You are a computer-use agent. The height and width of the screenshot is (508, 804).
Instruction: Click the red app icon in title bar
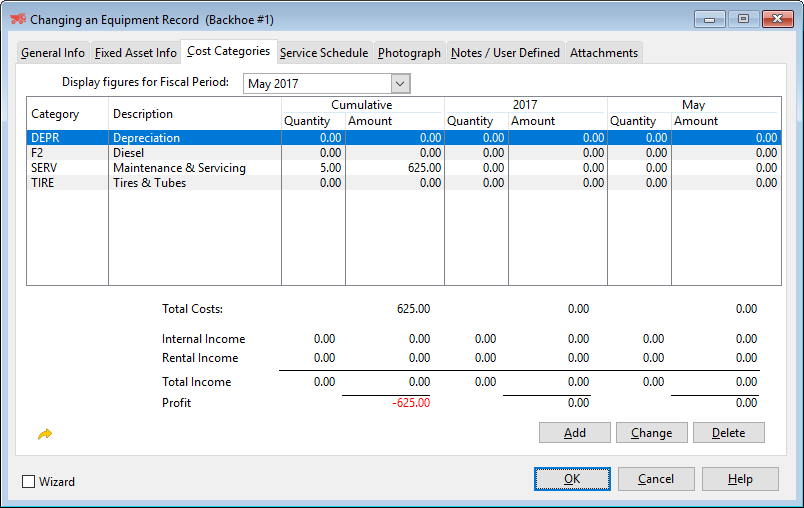coord(17,19)
